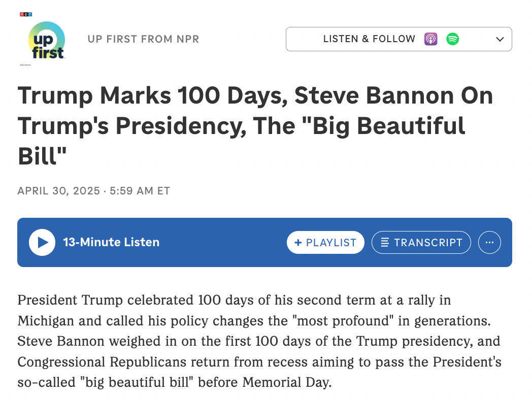532x397 pixels.
Task: Open the Apple Podcasts icon
Action: [430, 39]
